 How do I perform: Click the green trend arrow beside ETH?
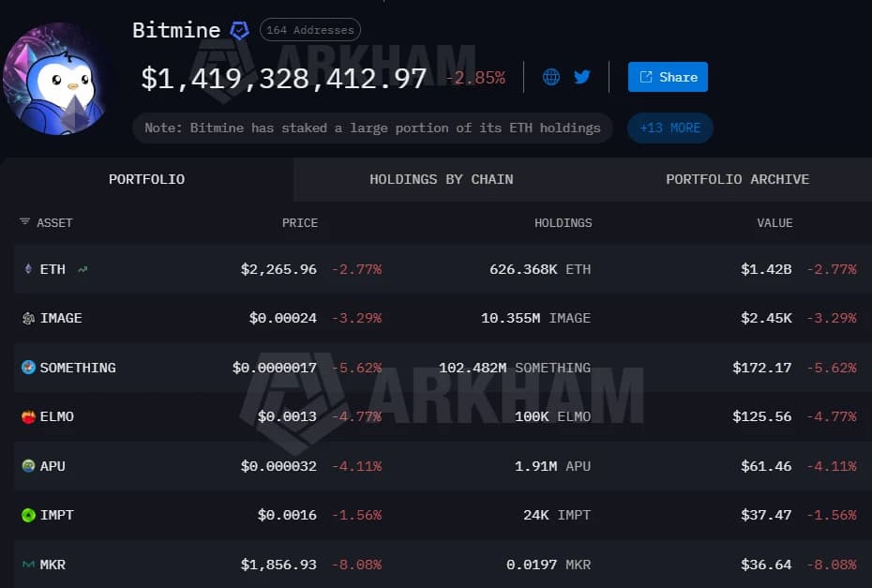(x=84, y=269)
